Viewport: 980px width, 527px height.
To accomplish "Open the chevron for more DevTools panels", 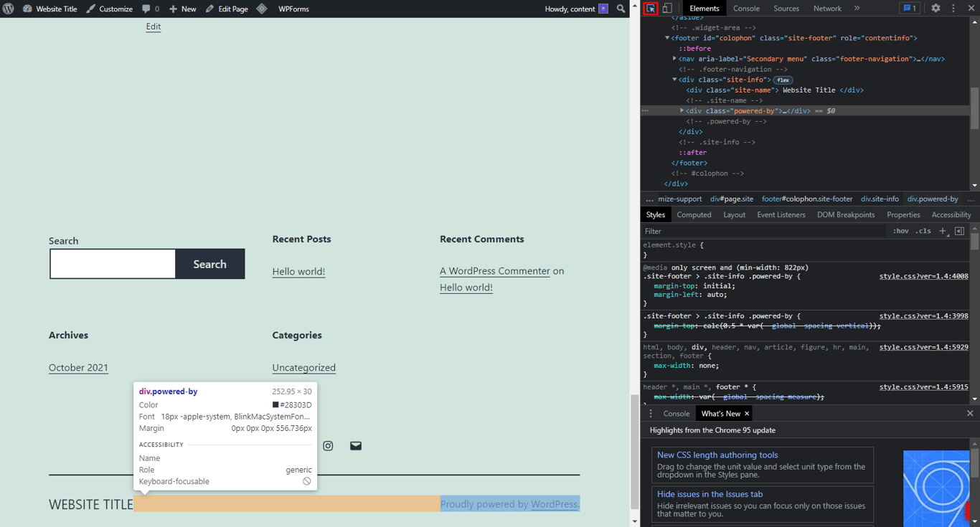I will click(857, 8).
